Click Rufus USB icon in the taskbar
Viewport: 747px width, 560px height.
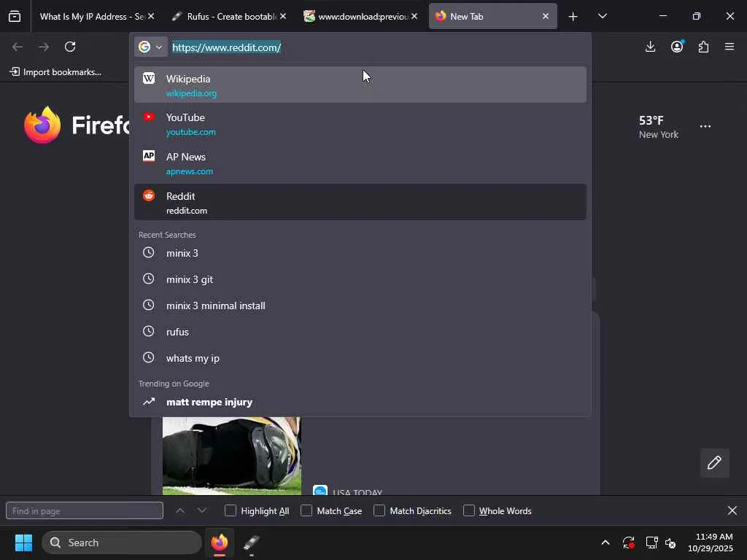click(x=252, y=542)
